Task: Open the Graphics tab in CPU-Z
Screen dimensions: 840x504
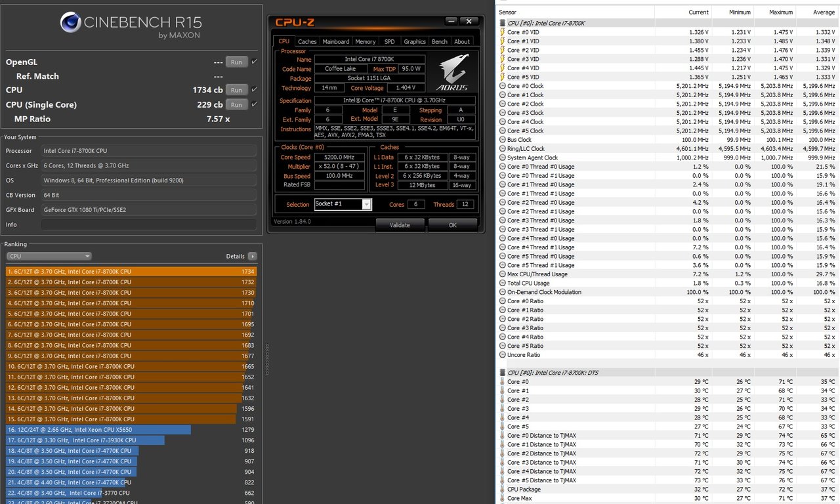Action: [415, 41]
